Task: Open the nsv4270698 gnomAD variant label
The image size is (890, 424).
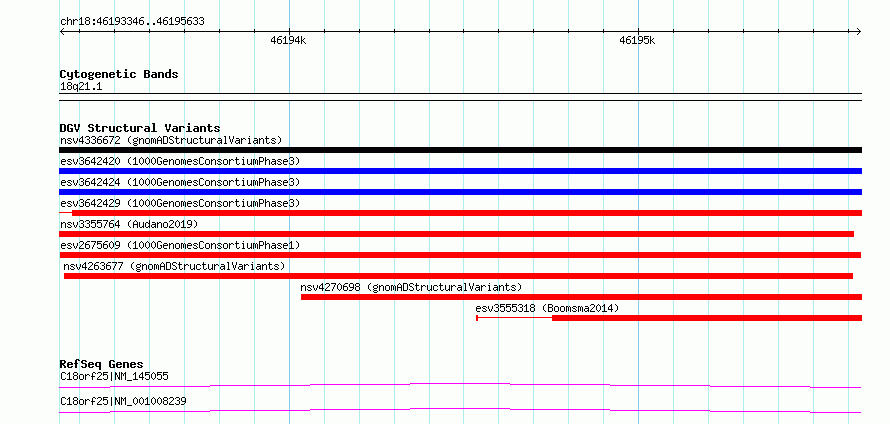Action: point(411,287)
